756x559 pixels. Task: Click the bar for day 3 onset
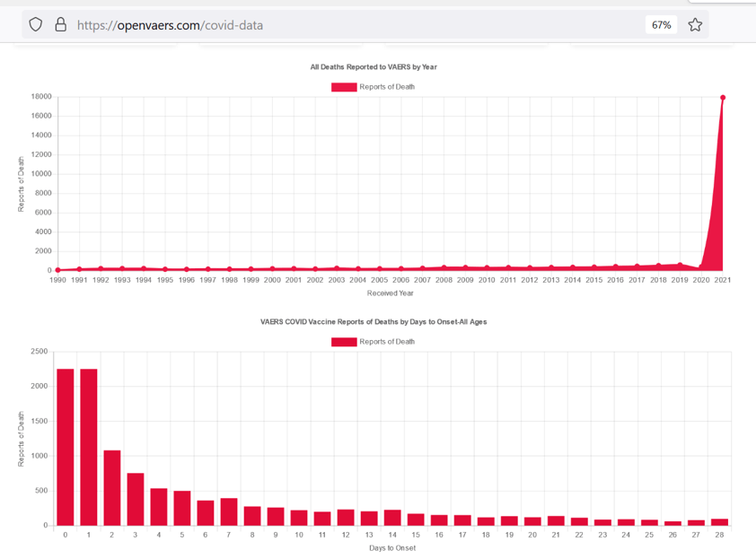[136, 499]
